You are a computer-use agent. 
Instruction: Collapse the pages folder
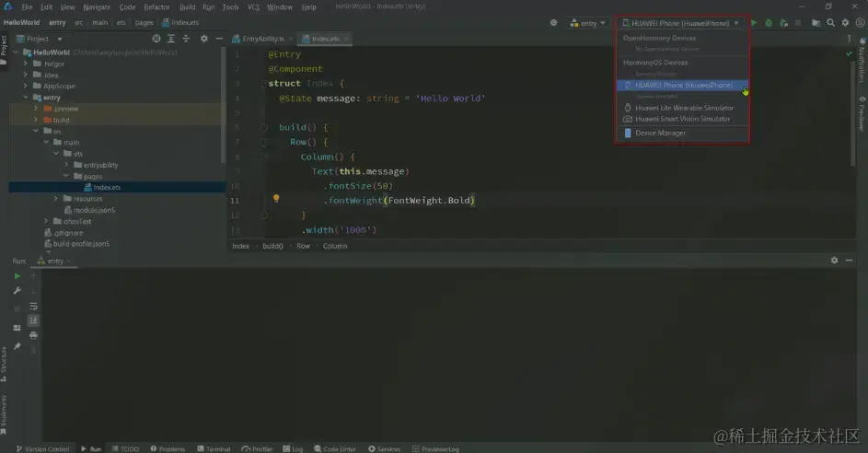(x=66, y=176)
